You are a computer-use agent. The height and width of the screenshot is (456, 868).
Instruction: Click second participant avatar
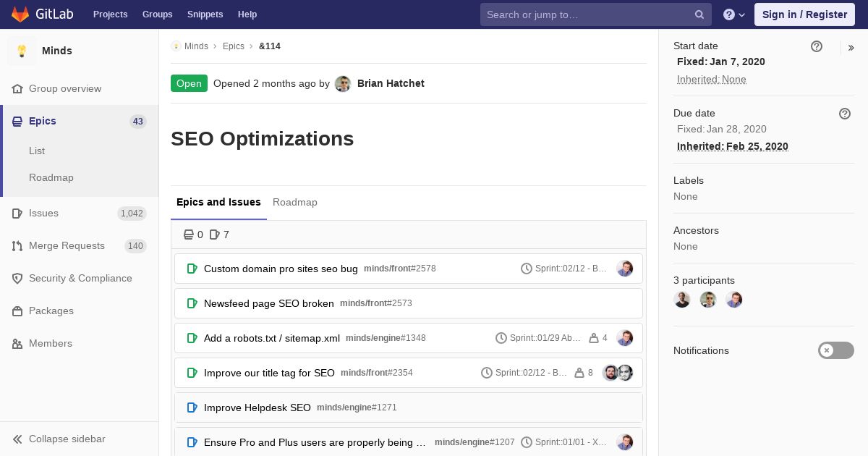point(708,300)
